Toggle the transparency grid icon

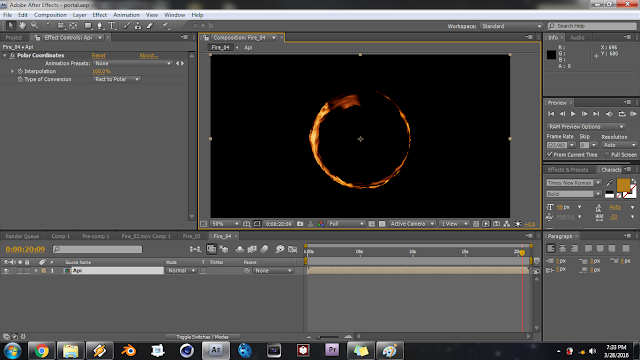382,224
